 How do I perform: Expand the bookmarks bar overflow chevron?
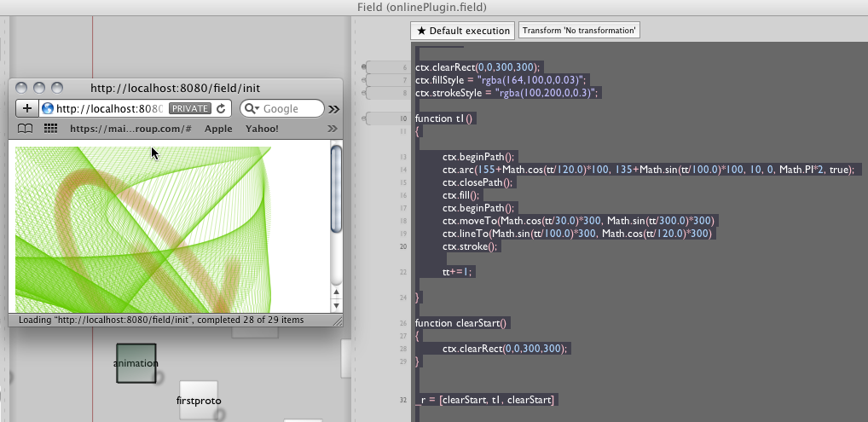[333, 129]
